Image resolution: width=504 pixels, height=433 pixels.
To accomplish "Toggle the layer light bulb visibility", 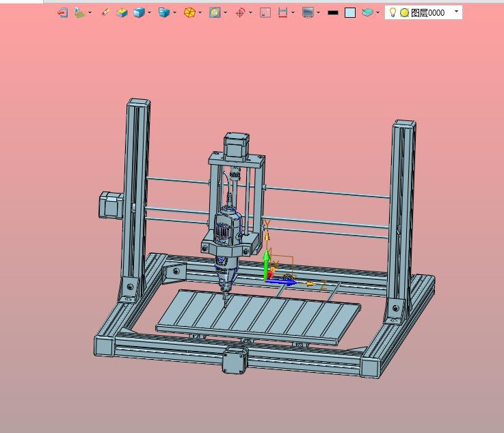I will click(393, 12).
